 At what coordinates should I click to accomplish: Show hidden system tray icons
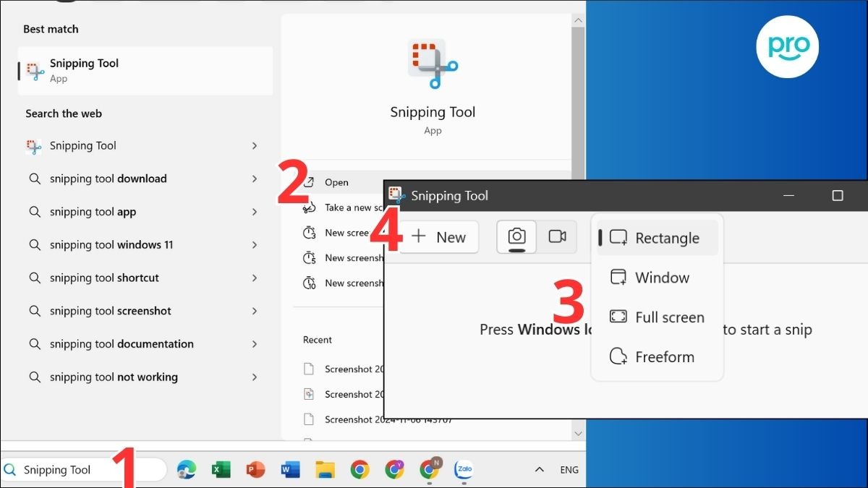pos(539,470)
